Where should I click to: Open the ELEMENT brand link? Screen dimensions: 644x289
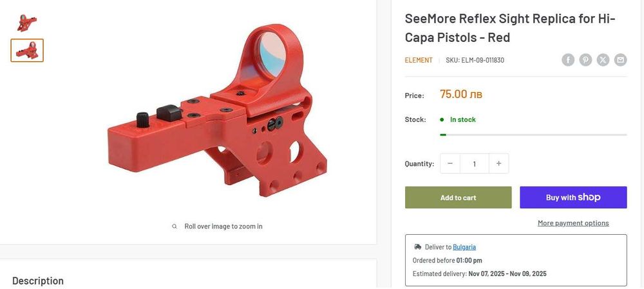[419, 61]
